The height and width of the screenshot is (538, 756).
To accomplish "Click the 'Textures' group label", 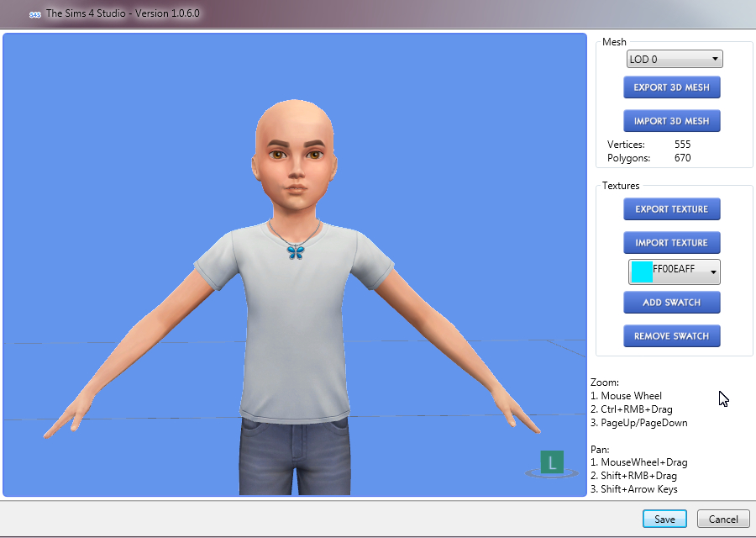I will point(621,186).
